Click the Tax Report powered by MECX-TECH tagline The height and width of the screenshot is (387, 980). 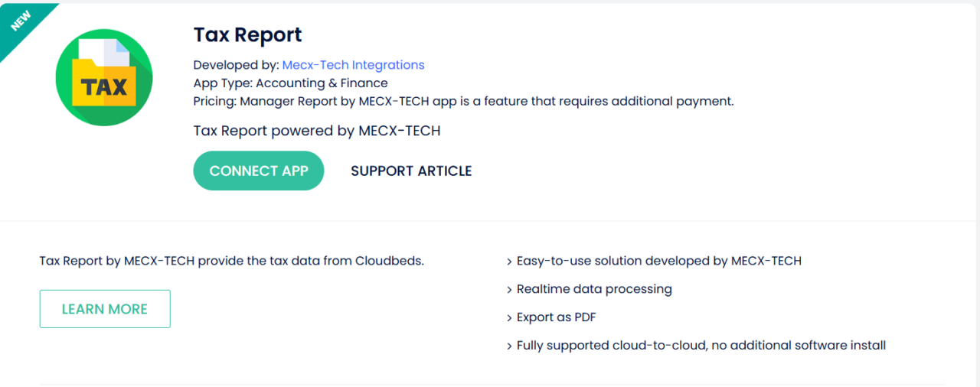(x=316, y=131)
